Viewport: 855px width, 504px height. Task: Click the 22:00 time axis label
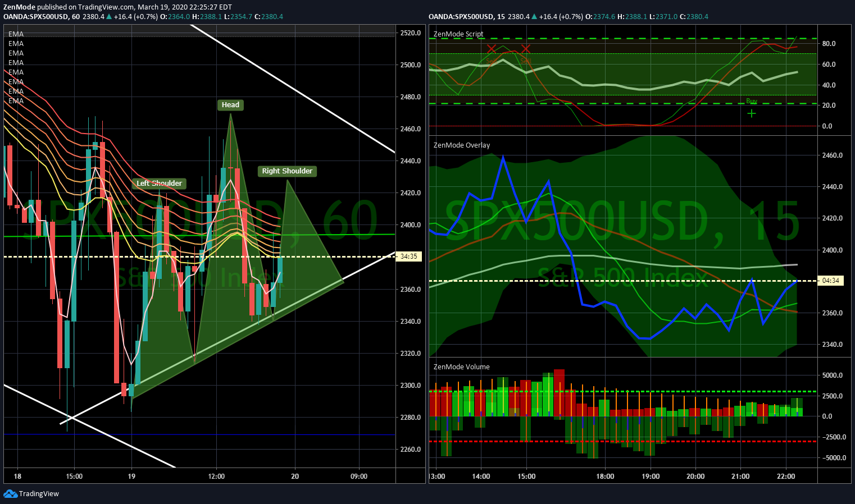click(786, 476)
